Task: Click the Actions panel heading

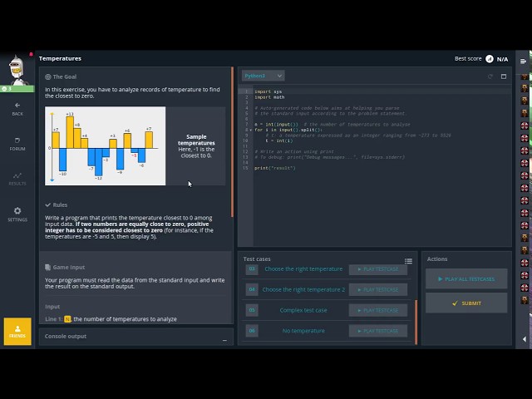Action: pyautogui.click(x=437, y=259)
